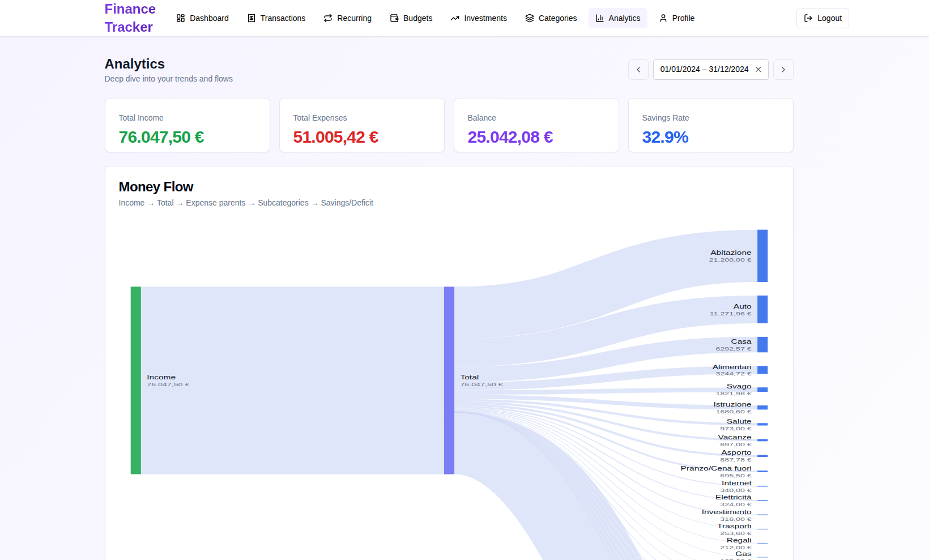This screenshot has width=929, height=560.
Task: Click the Investimento label in chart
Action: click(x=727, y=512)
